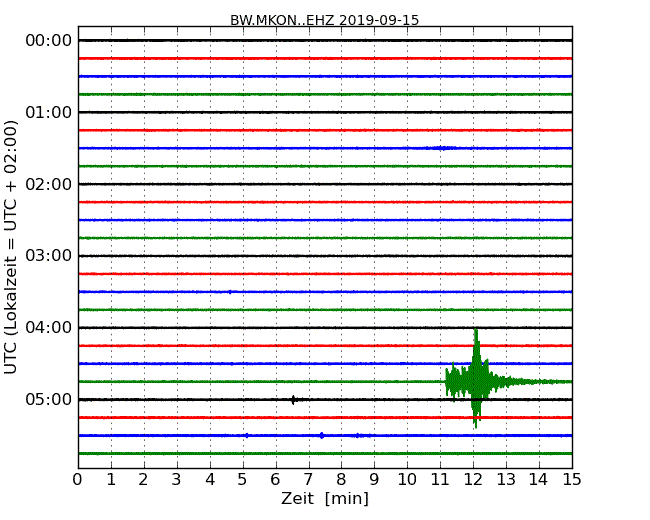Click the 04:00 time label
This screenshot has width=650, height=520.
[49, 328]
